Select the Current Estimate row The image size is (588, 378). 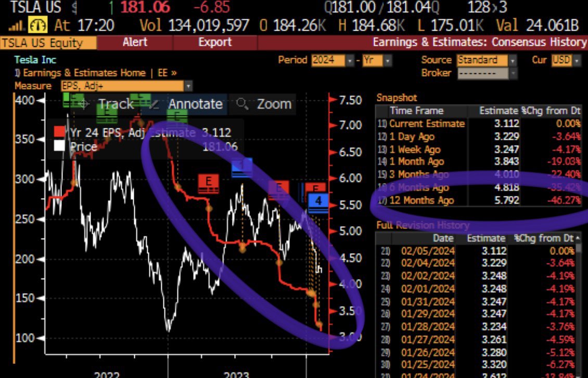pyautogui.click(x=479, y=124)
